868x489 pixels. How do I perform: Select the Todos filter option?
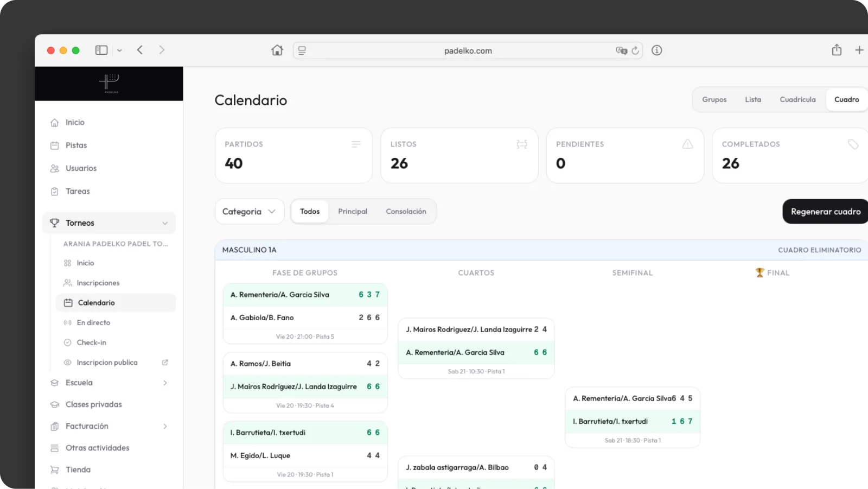pyautogui.click(x=310, y=212)
